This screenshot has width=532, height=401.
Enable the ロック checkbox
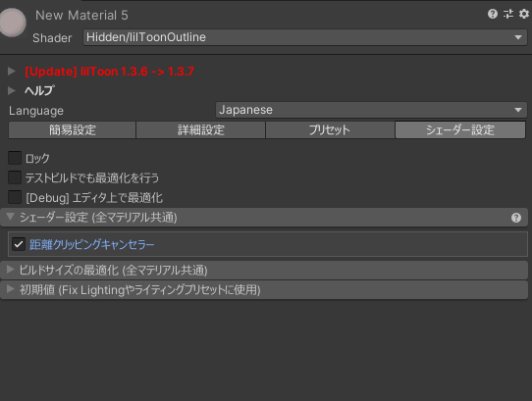coord(15,158)
